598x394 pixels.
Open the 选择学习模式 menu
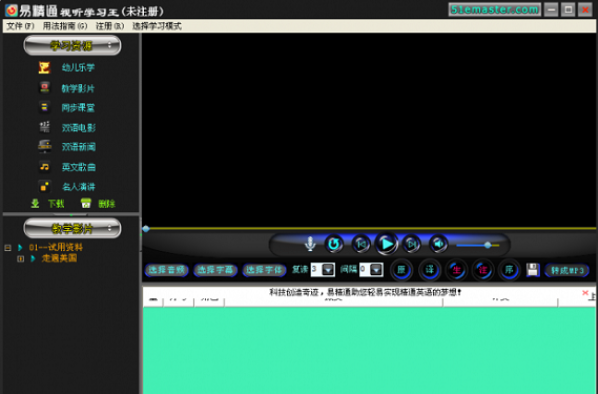pyautogui.click(x=157, y=26)
